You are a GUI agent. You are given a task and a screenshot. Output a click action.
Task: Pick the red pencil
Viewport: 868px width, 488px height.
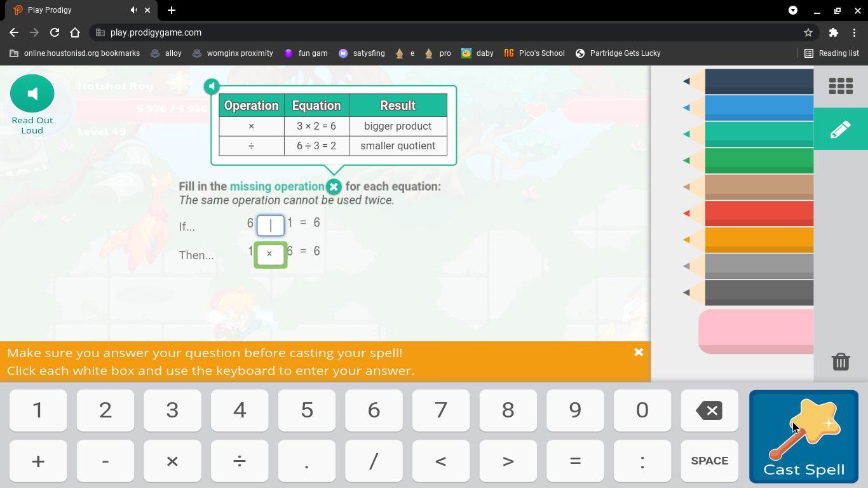tap(749, 213)
